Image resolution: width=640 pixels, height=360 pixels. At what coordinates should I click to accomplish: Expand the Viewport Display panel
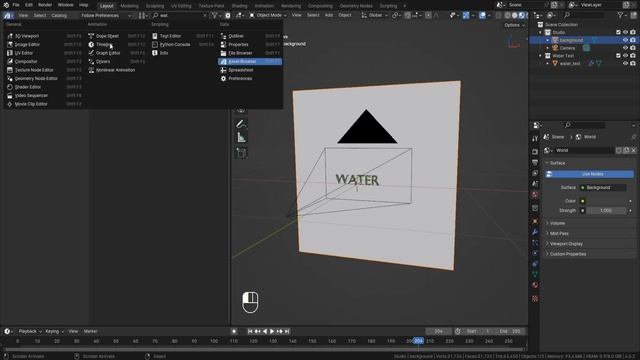589,244
